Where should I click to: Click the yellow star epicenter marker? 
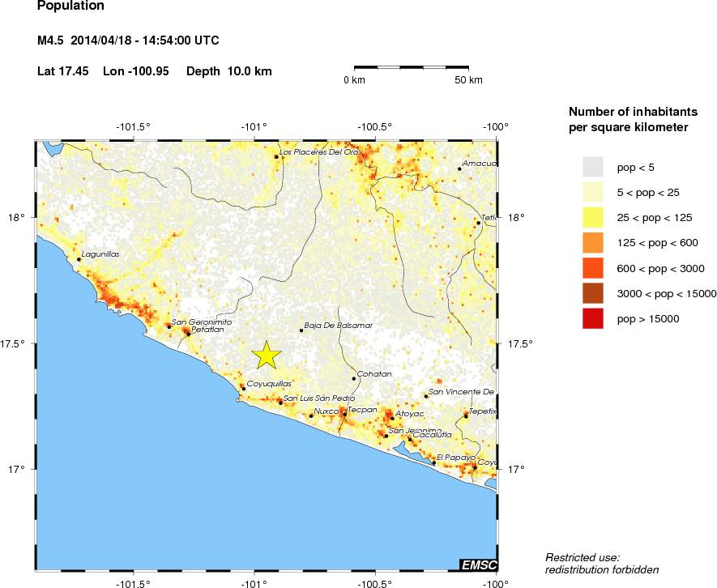click(x=266, y=355)
